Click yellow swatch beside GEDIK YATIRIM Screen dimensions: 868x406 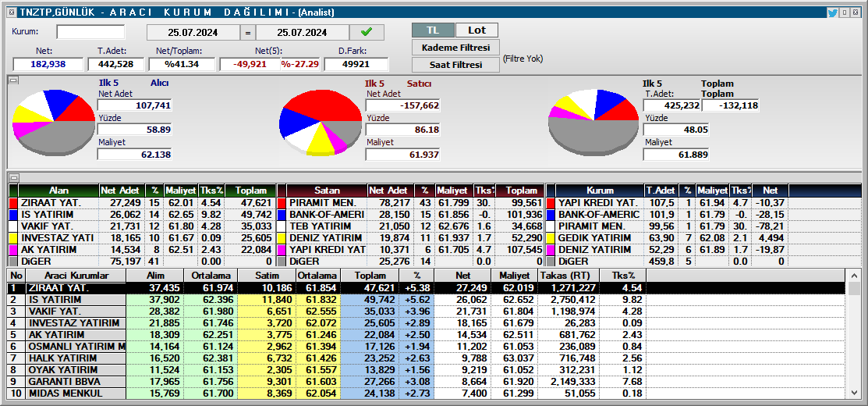(551, 237)
